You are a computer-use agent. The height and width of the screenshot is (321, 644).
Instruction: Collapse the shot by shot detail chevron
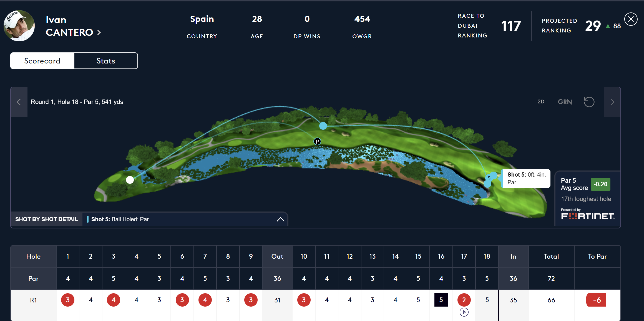click(x=281, y=219)
